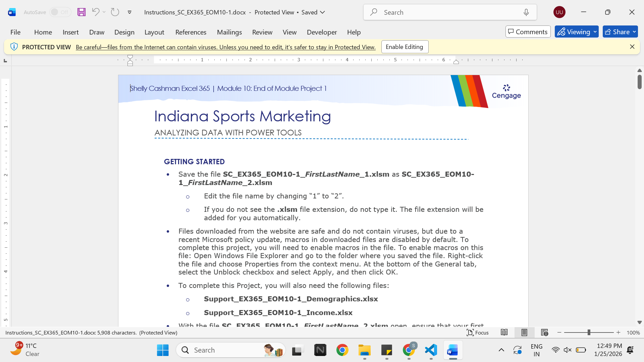This screenshot has height=362, width=644.
Task: Select the Developer tab
Action: (322, 32)
